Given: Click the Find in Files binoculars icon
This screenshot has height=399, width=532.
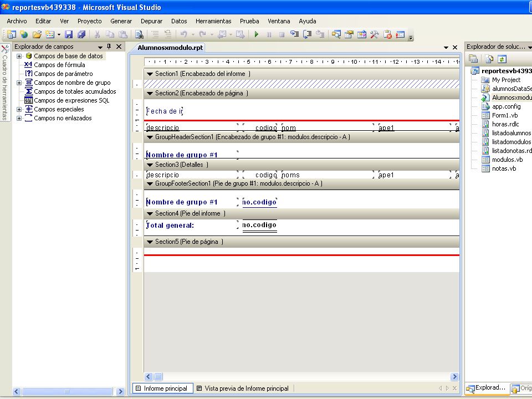Looking at the screenshot, I should (139, 34).
